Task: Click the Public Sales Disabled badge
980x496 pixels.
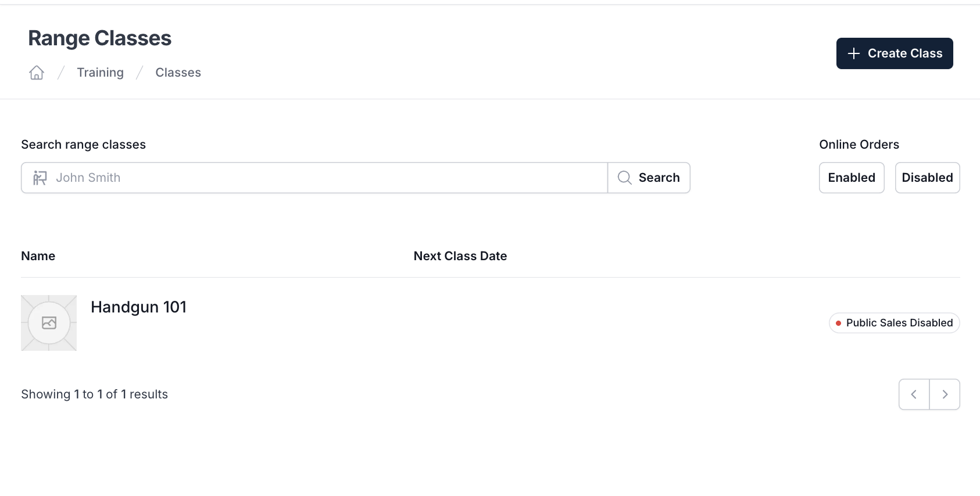Action: coord(894,323)
